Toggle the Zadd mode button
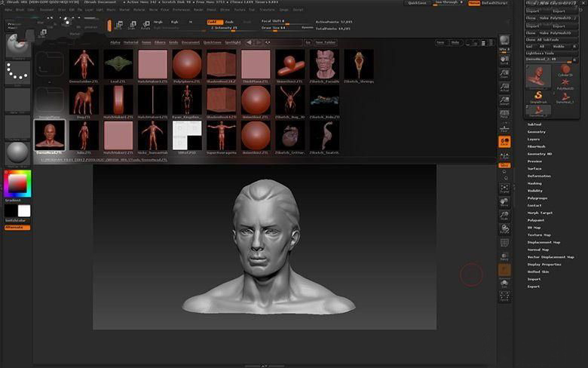 [215, 22]
